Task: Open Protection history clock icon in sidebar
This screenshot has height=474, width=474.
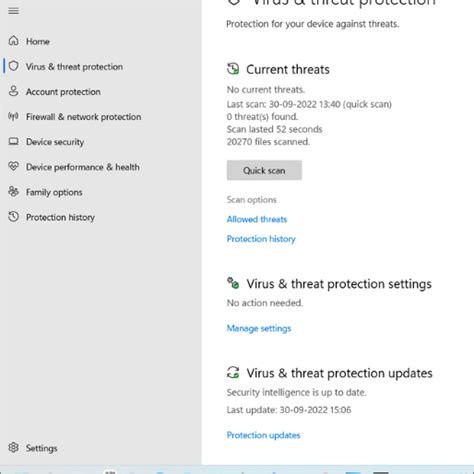Action: pos(13,217)
